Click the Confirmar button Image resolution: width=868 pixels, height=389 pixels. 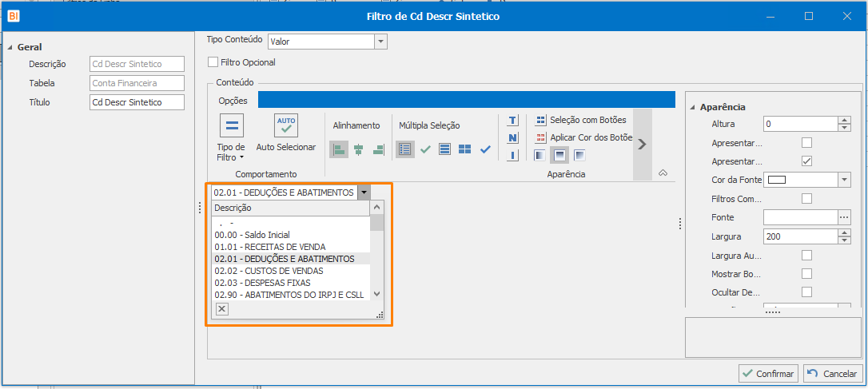coord(768,374)
